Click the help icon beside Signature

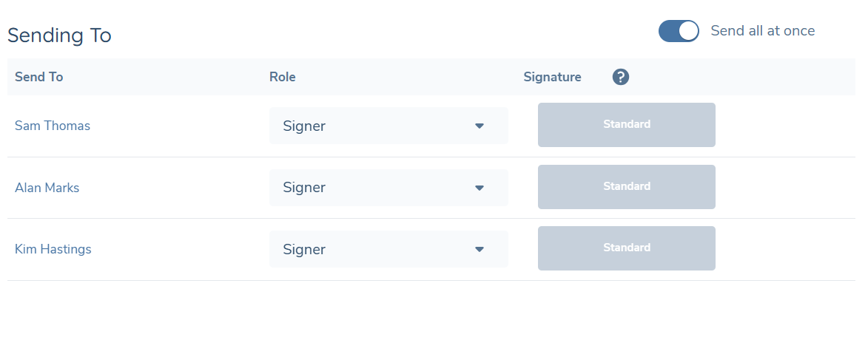pos(621,77)
